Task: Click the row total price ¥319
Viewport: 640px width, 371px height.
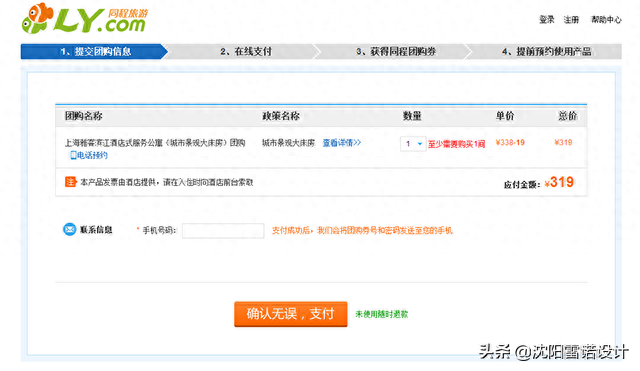Action: [563, 142]
